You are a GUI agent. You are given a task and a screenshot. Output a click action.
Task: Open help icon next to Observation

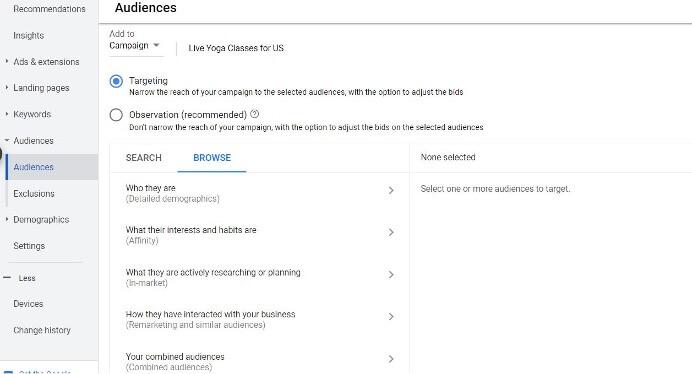point(255,114)
